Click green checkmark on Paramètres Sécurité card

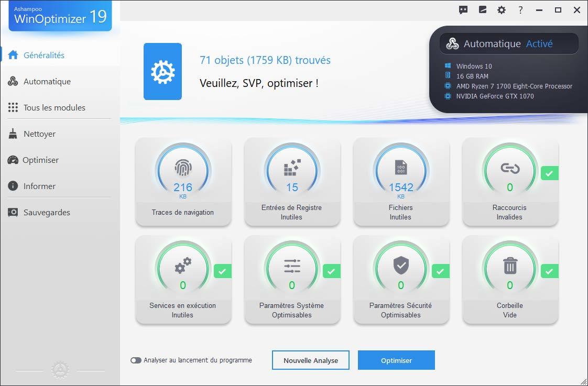click(x=441, y=271)
